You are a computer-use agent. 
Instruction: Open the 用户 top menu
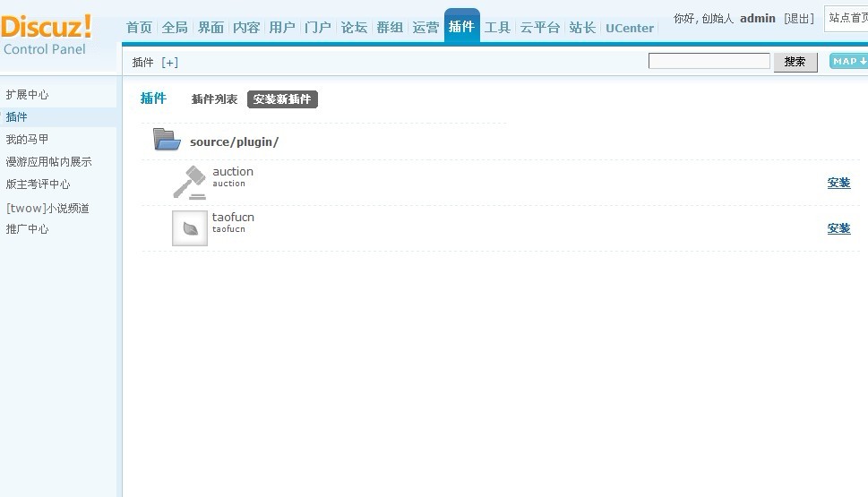[x=282, y=28]
